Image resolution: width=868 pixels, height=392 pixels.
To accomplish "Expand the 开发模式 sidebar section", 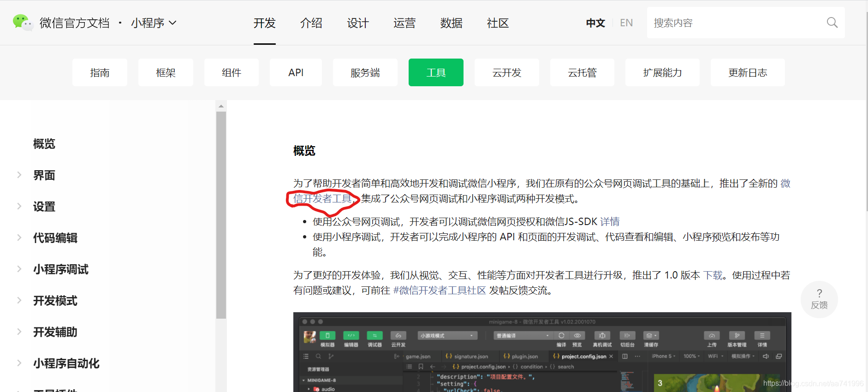I will pyautogui.click(x=19, y=300).
